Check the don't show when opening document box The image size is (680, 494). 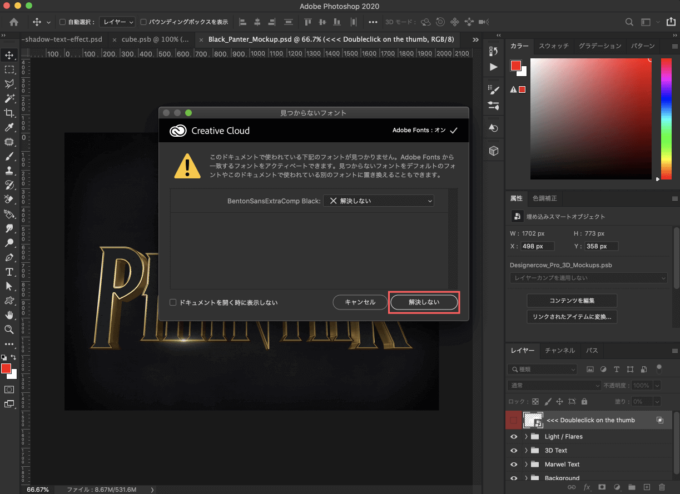click(x=173, y=302)
